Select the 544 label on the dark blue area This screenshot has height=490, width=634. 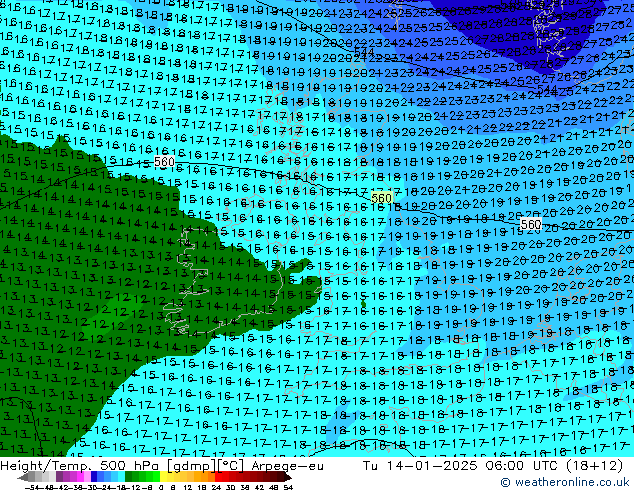pos(547,89)
